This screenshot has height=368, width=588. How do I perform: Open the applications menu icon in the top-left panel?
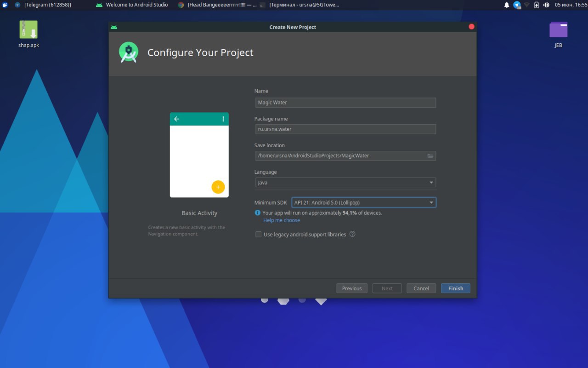tap(5, 5)
